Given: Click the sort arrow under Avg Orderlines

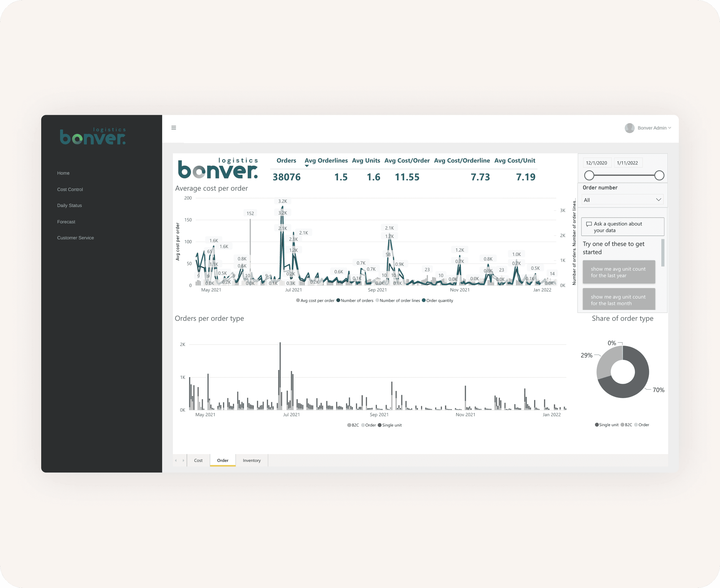Looking at the screenshot, I should click(x=307, y=166).
